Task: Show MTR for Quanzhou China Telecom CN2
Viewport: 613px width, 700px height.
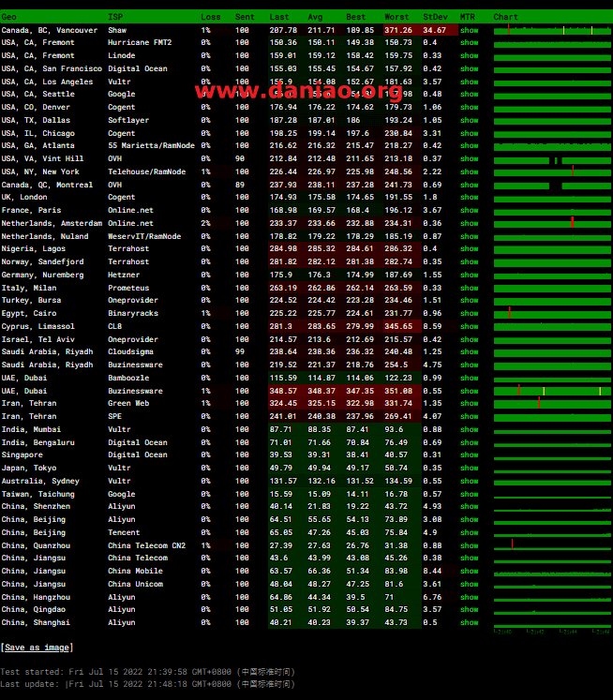Action: [x=469, y=545]
